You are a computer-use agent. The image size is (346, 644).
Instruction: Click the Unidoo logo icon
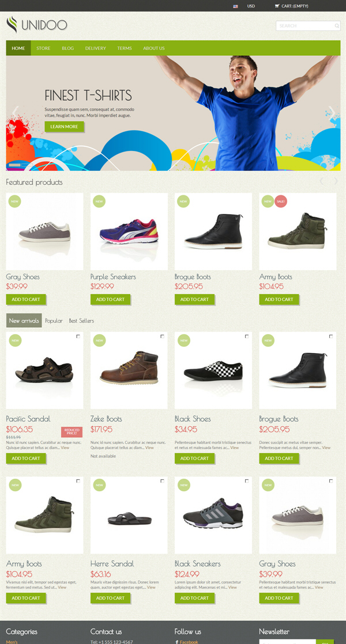pyautogui.click(x=12, y=25)
